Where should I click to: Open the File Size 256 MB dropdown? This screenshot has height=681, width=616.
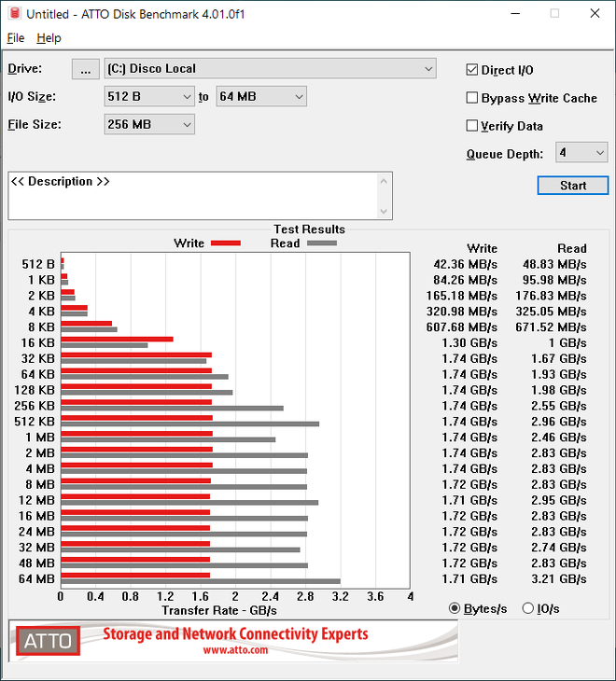(149, 125)
